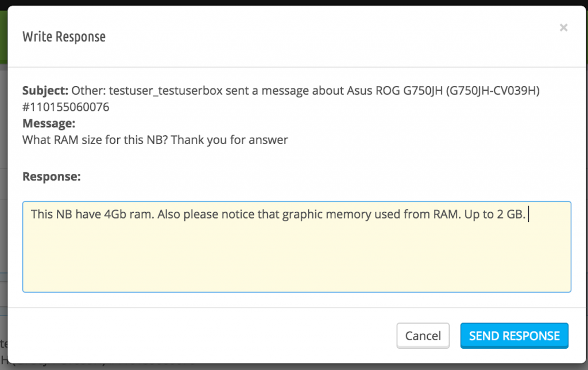Close the Write Response dialog with X
Viewport: 588px width, 370px height.
(563, 28)
